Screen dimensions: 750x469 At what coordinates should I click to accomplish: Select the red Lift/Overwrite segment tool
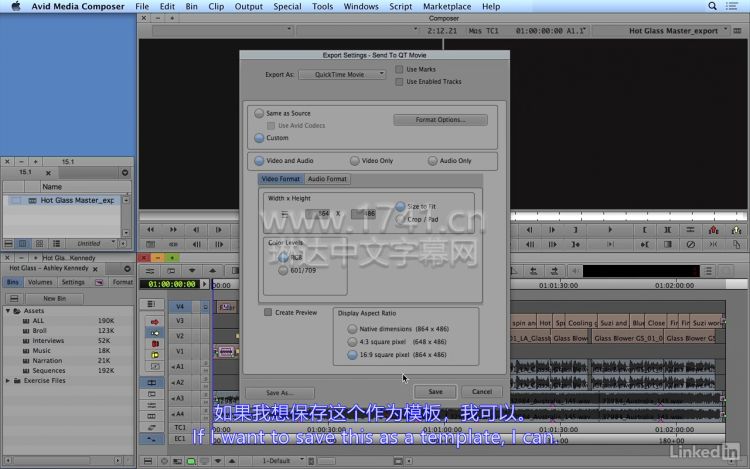[x=154, y=322]
